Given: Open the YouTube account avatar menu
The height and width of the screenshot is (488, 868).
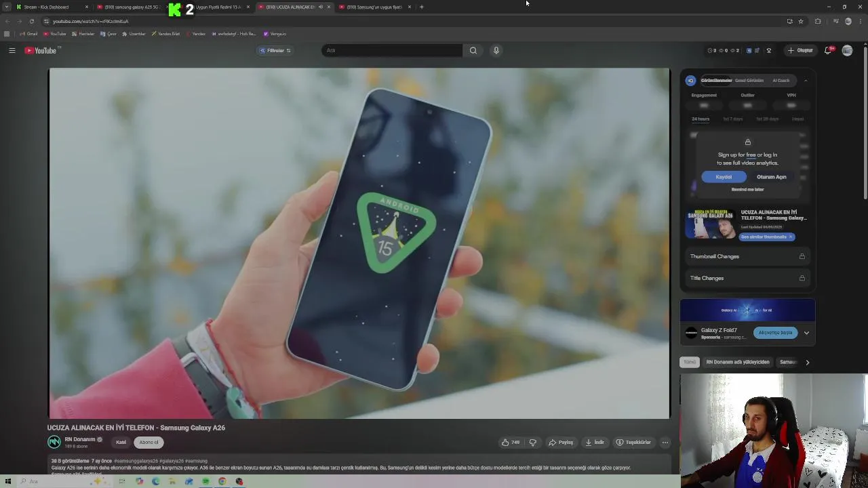Looking at the screenshot, I should click(847, 50).
